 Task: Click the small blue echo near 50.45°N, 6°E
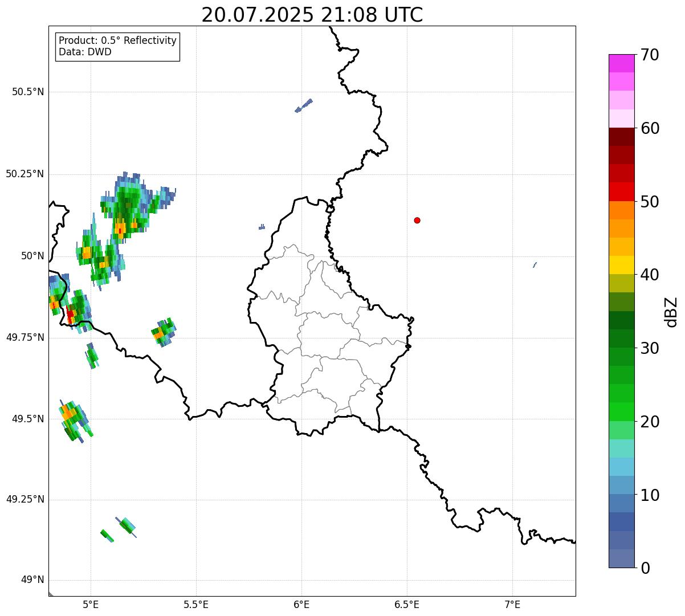[x=303, y=106]
